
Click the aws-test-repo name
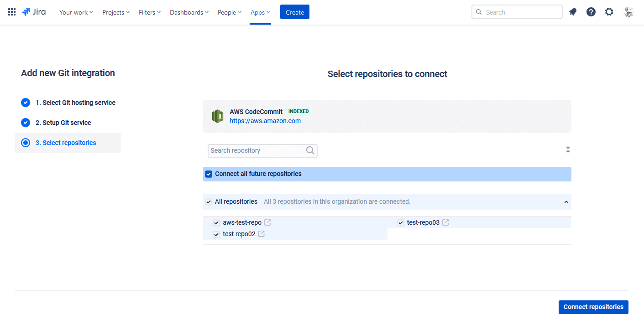click(x=242, y=222)
